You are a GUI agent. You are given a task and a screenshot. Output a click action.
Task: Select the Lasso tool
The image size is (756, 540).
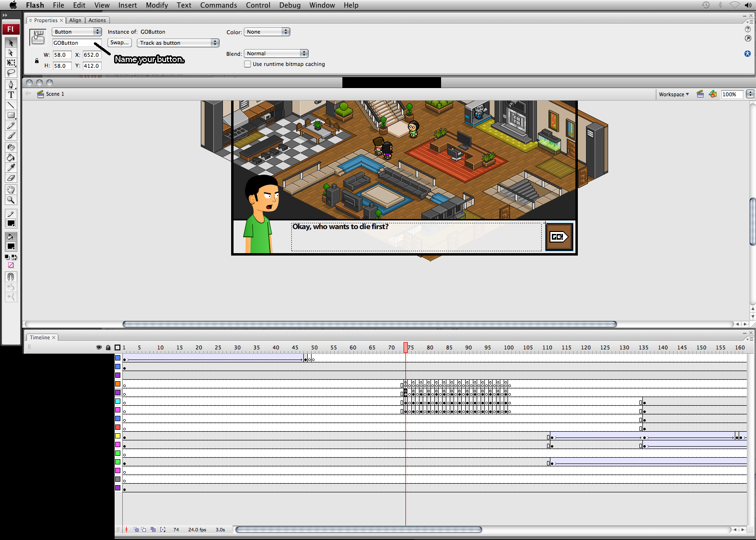[x=11, y=73]
